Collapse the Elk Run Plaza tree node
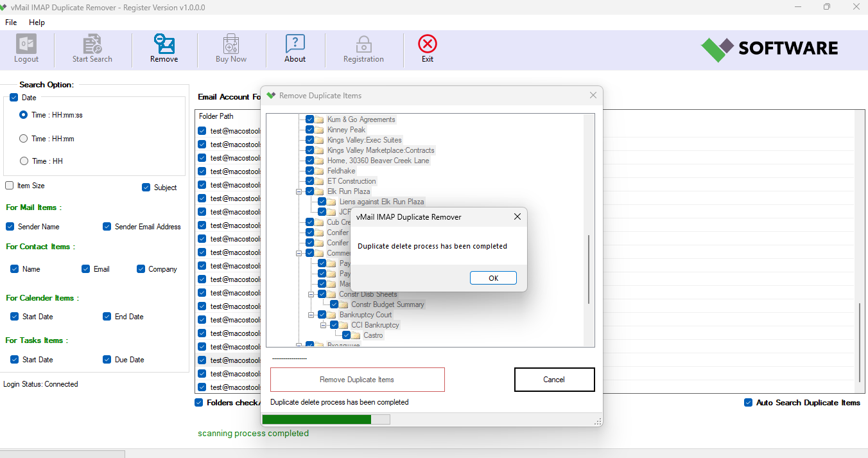Viewport: 868px width, 458px height. [299, 191]
